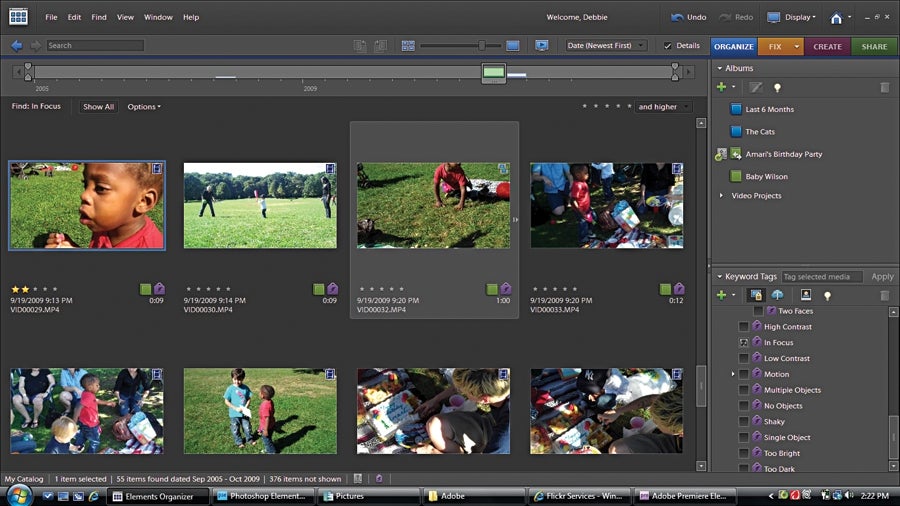
Task: Check the Multiple Objects tag box
Action: point(743,390)
